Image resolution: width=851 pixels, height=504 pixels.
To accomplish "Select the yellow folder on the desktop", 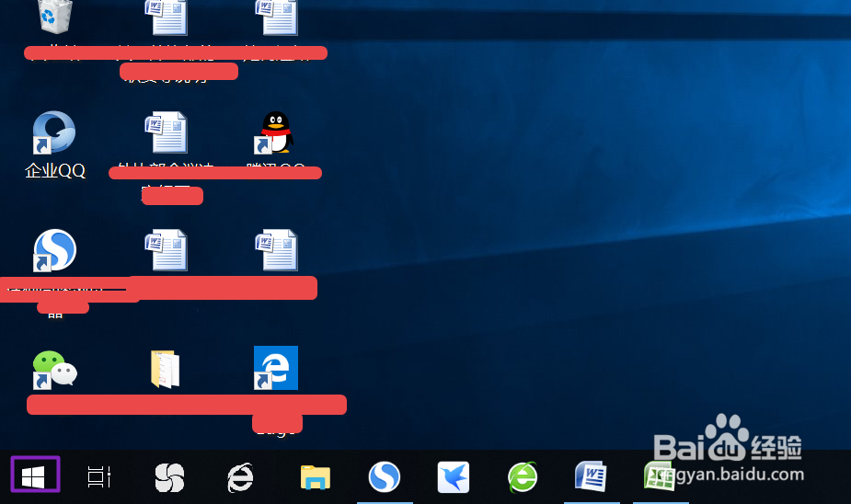I will coord(165,369).
